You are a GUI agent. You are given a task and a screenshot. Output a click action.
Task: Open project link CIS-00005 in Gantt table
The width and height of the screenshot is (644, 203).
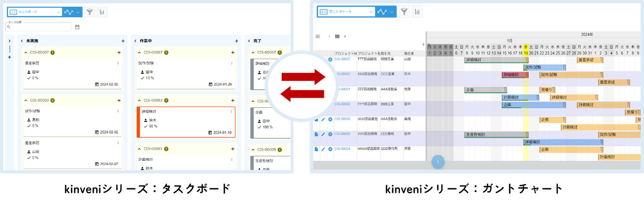pos(342,134)
